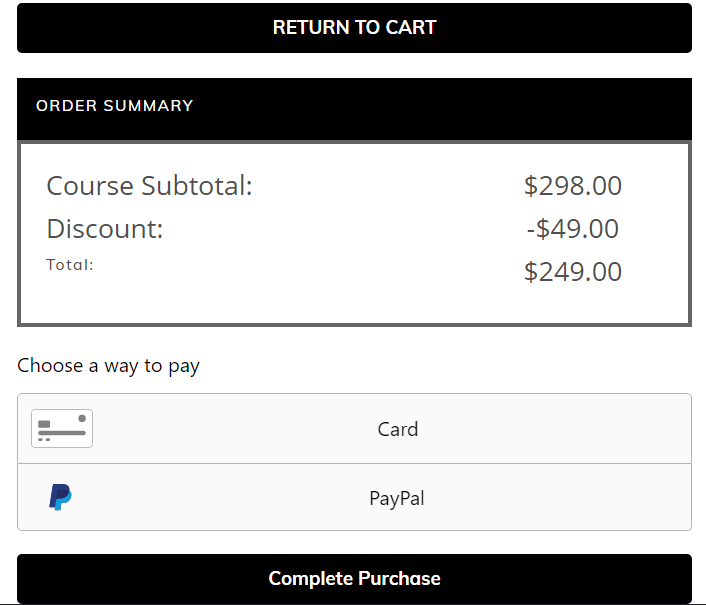Click the Course Subtotal label
This screenshot has width=706, height=605.
(149, 185)
